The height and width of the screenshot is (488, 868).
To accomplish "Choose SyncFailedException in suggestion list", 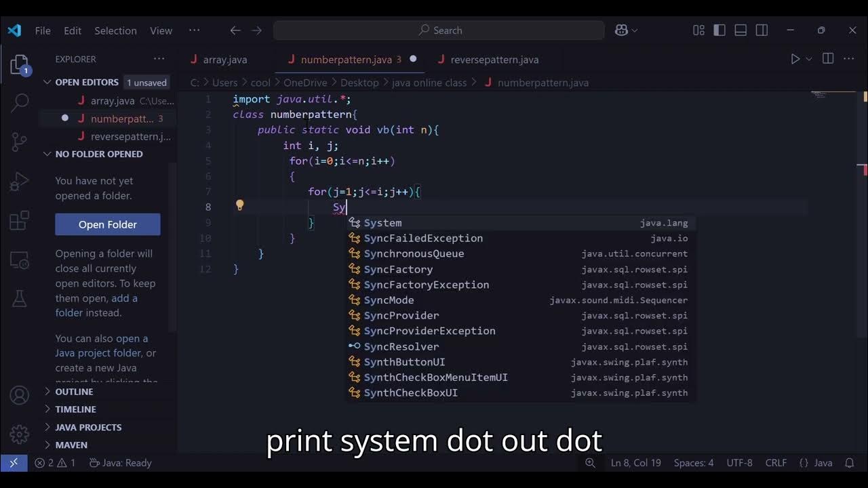I will [521, 239].
